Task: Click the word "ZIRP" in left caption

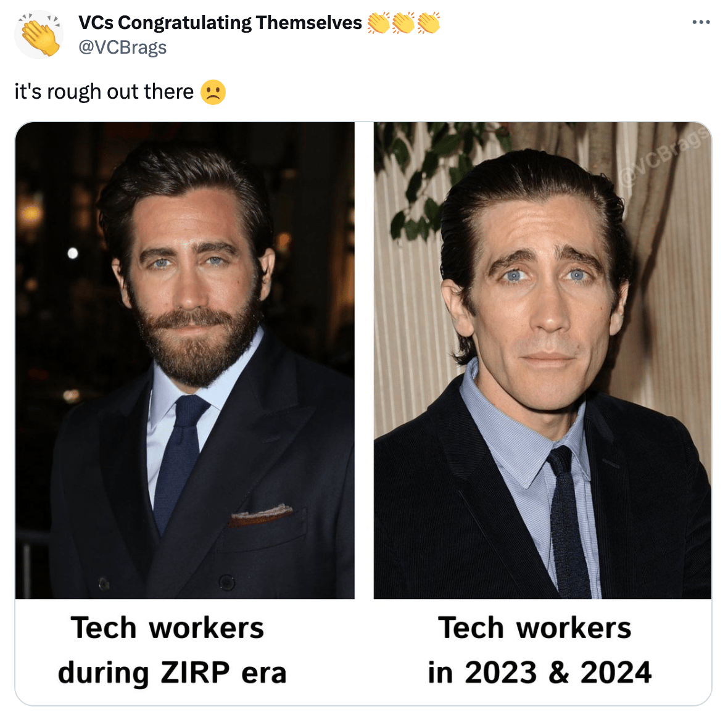Action: click(x=196, y=672)
